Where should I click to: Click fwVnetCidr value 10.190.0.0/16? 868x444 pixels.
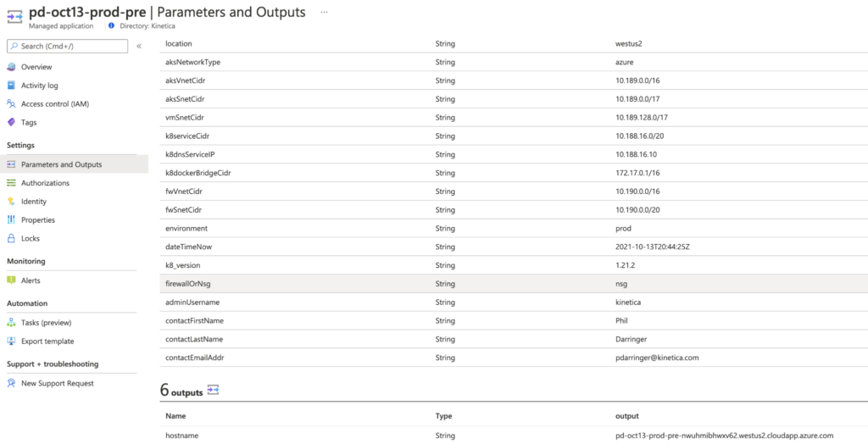coord(637,191)
